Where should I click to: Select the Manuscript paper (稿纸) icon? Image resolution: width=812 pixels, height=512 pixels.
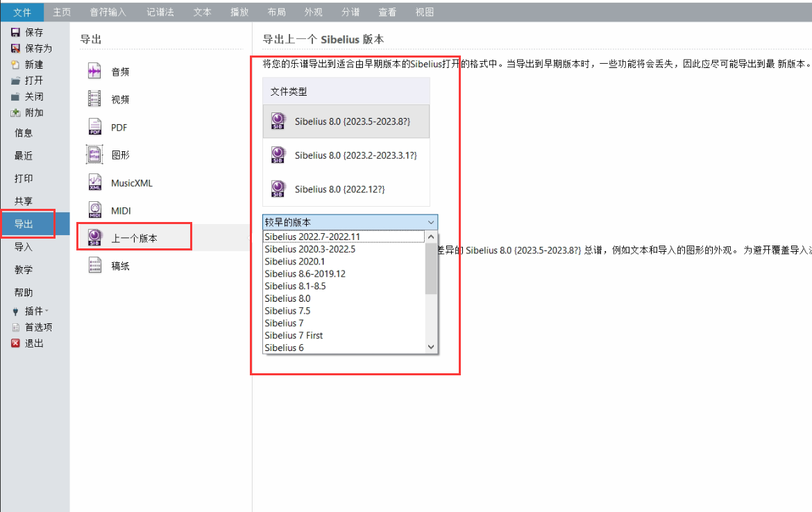click(94, 266)
